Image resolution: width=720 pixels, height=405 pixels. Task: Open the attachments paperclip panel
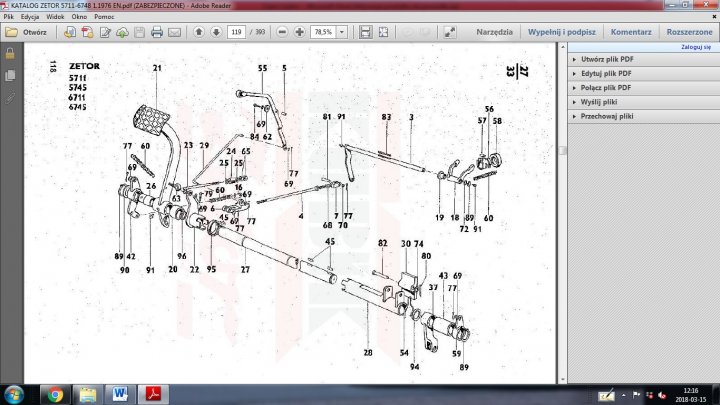pyautogui.click(x=10, y=98)
